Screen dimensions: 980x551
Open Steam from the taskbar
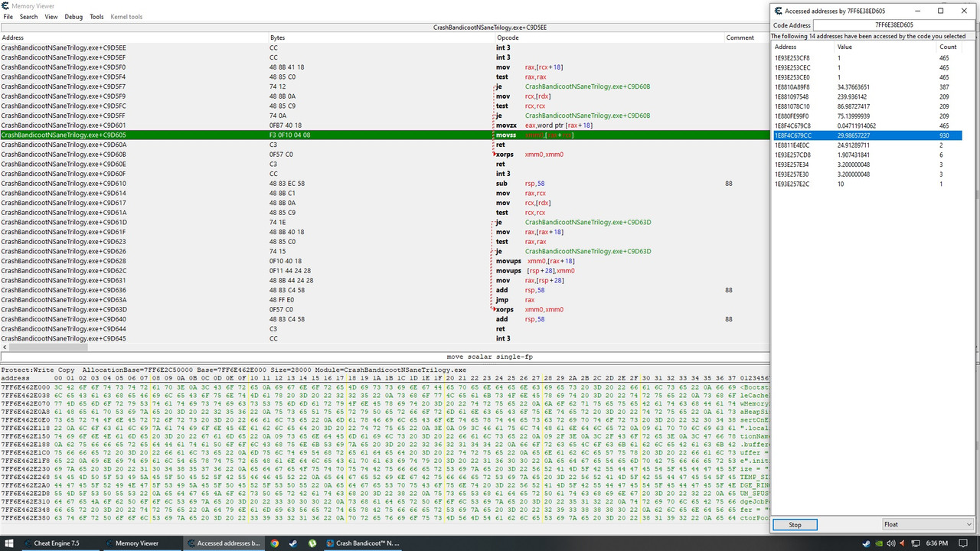[x=294, y=543]
